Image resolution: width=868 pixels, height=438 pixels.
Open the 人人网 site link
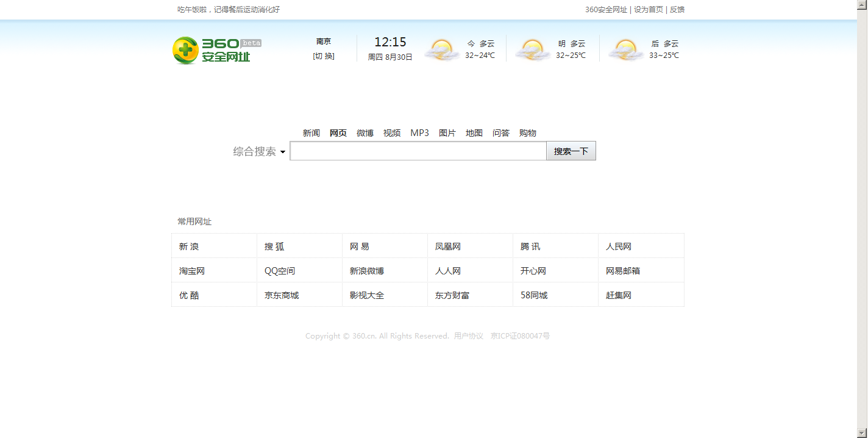[x=448, y=271]
